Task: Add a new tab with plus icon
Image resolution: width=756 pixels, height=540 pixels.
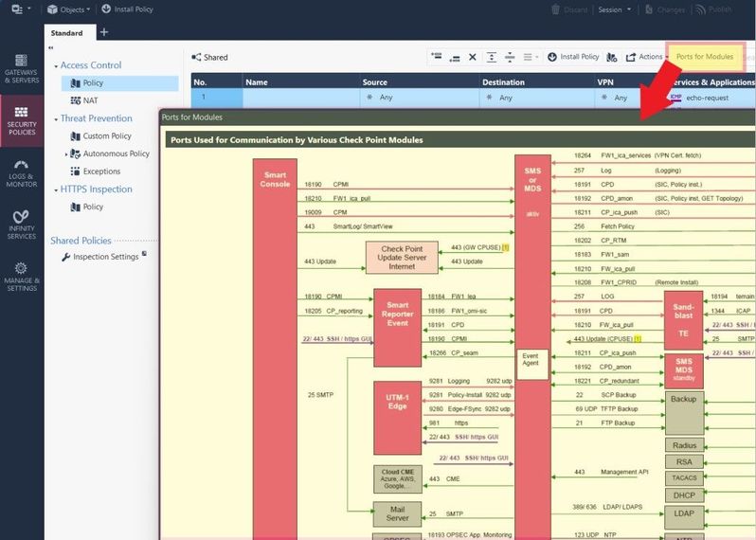Action: point(104,32)
